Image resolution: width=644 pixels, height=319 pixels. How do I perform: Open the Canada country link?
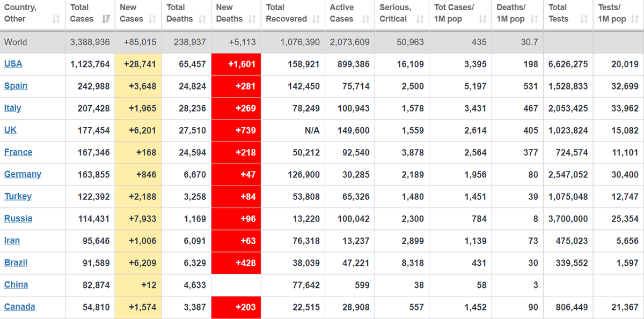20,307
